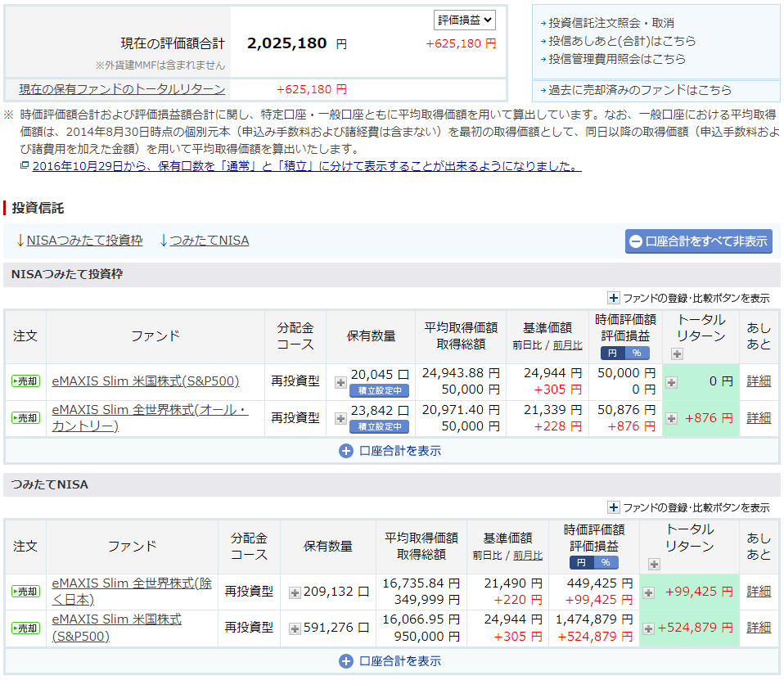
Task: Expand holdings plus icon beside 209,132 口
Action: pyautogui.click(x=295, y=593)
